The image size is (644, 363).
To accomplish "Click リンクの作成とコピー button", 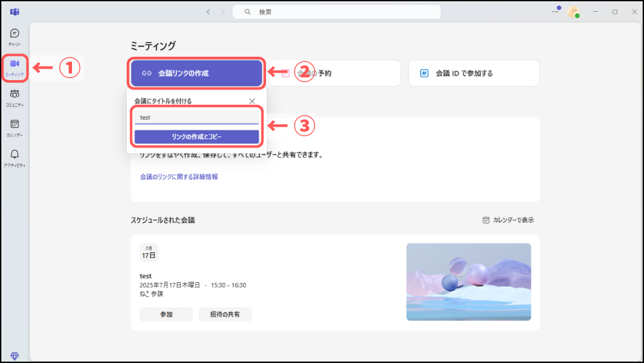I will 197,137.
